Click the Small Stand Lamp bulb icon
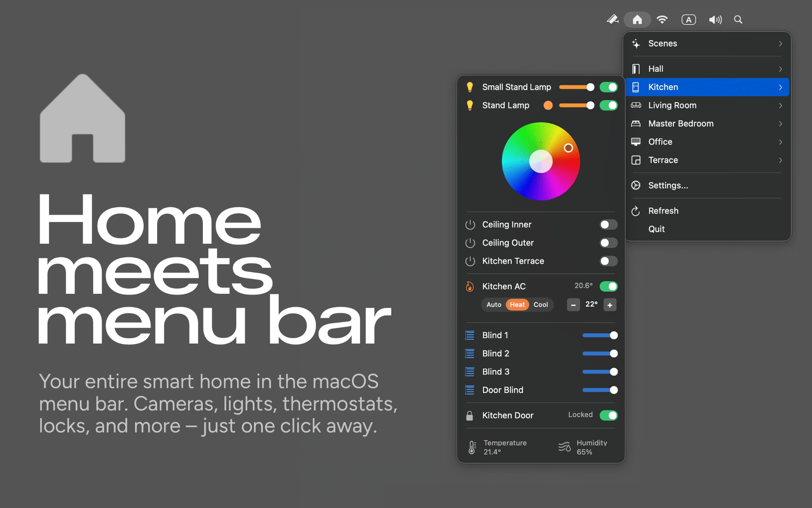 470,87
